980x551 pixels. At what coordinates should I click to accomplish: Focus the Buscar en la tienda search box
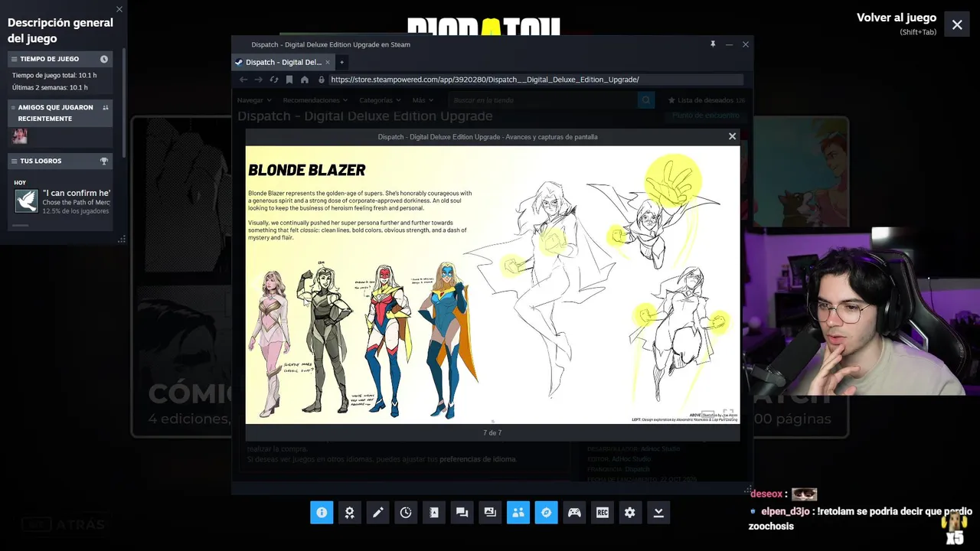tap(542, 100)
